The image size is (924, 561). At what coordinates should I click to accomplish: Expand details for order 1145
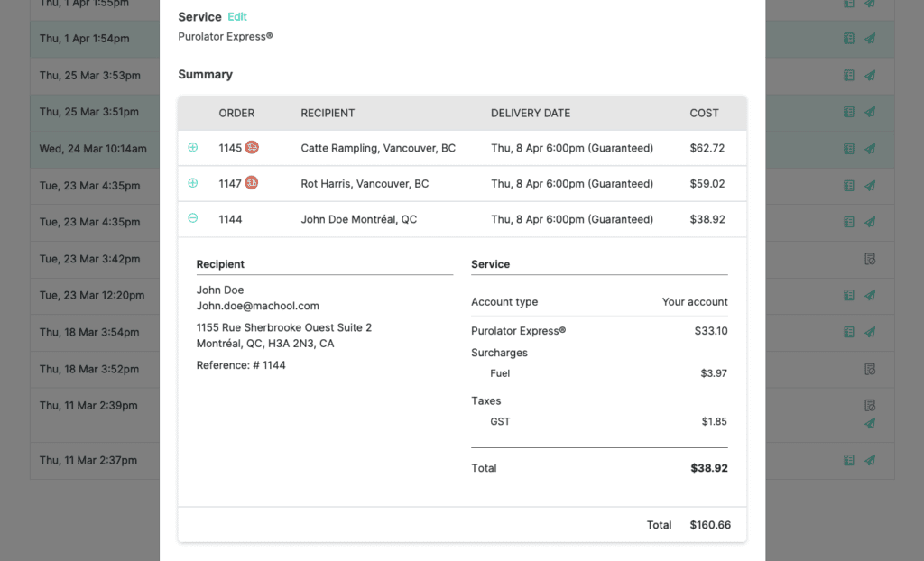point(191,147)
